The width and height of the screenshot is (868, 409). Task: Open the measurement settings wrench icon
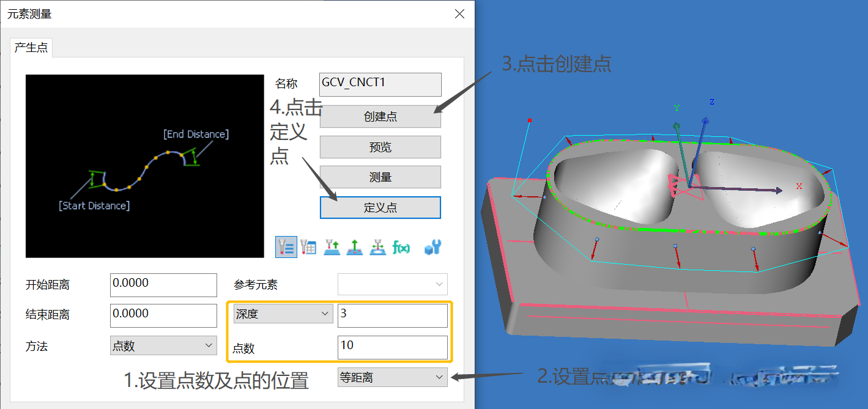[432, 247]
